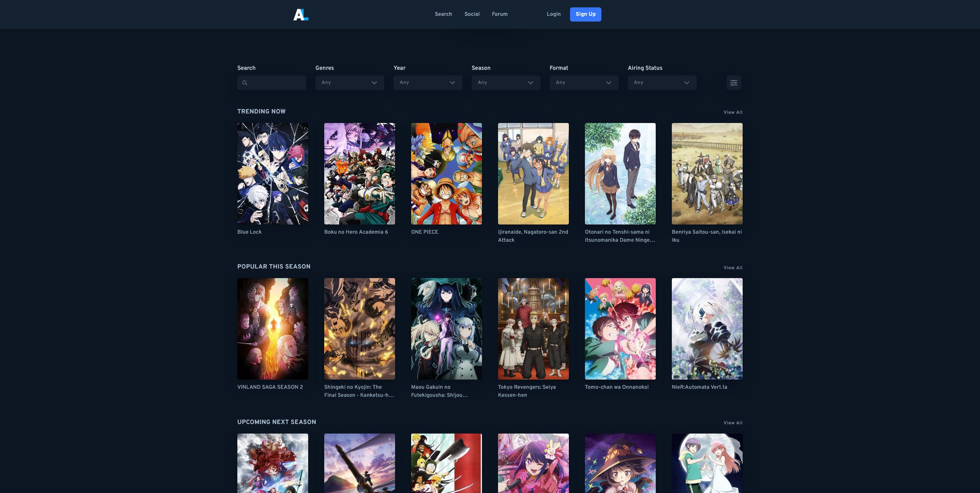Viewport: 980px width, 493px height.
Task: Open VINLAND SAGA SEASON 2 cover
Action: (x=273, y=329)
